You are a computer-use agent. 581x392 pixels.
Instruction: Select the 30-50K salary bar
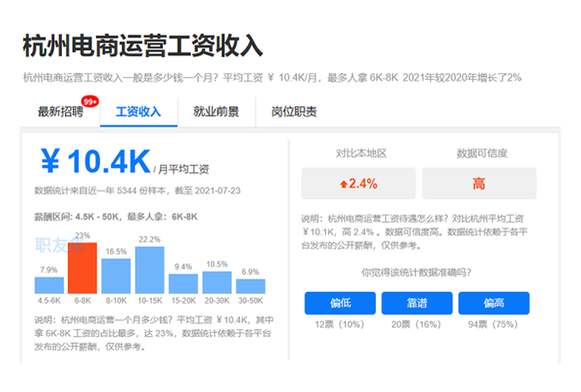[x=250, y=287]
